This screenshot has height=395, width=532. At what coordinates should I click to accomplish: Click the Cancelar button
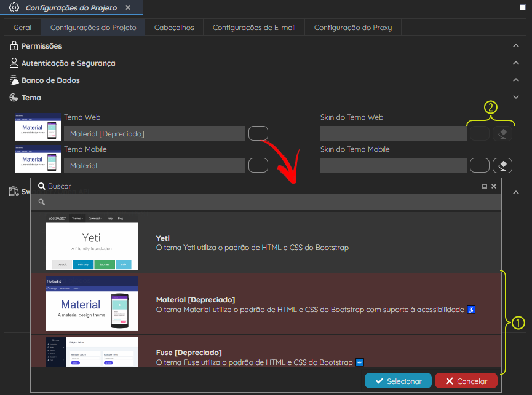pyautogui.click(x=466, y=381)
